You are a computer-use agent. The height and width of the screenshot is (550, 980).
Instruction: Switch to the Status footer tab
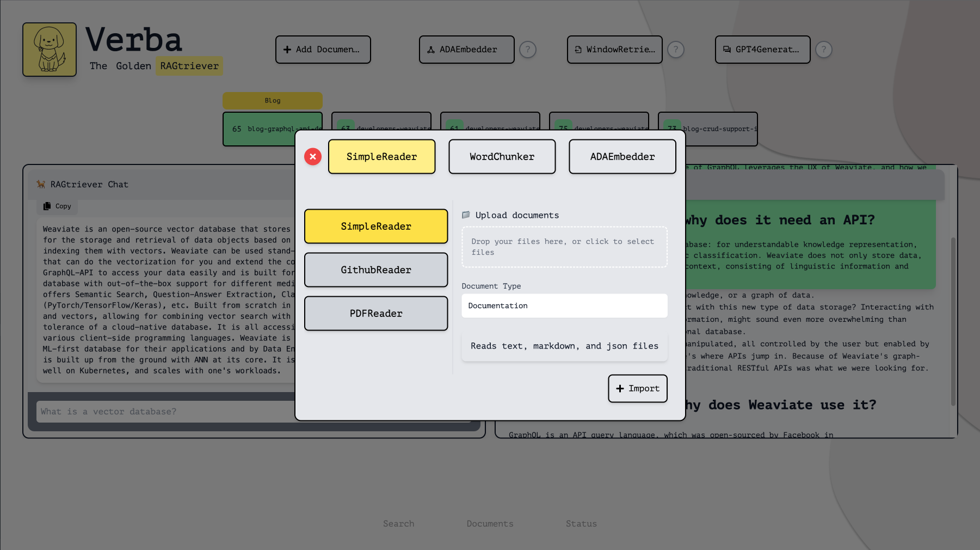pos(581,524)
